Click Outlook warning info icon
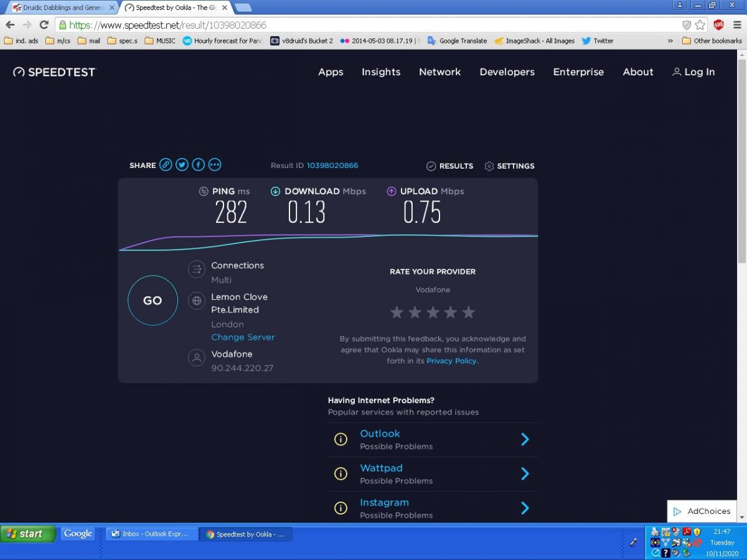The height and width of the screenshot is (560, 747). pyautogui.click(x=341, y=439)
